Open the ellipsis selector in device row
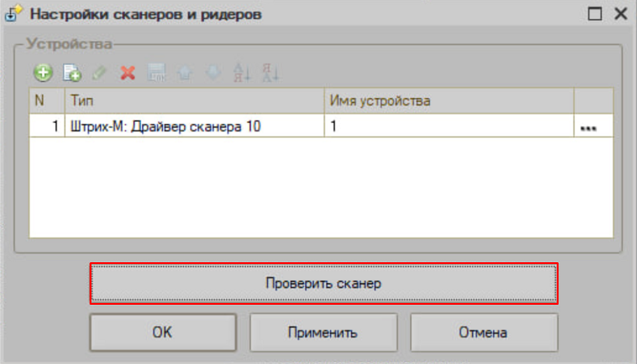This screenshot has height=364, width=637. click(588, 127)
